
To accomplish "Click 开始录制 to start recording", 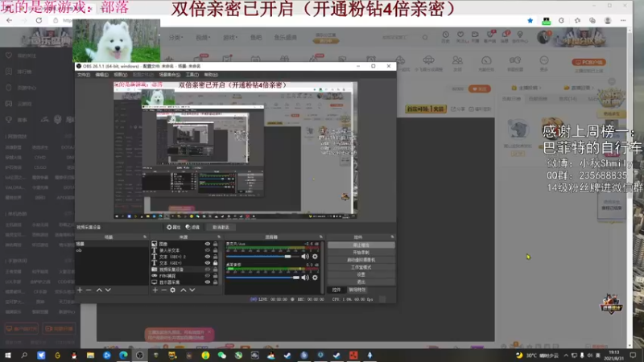I will point(361,253).
